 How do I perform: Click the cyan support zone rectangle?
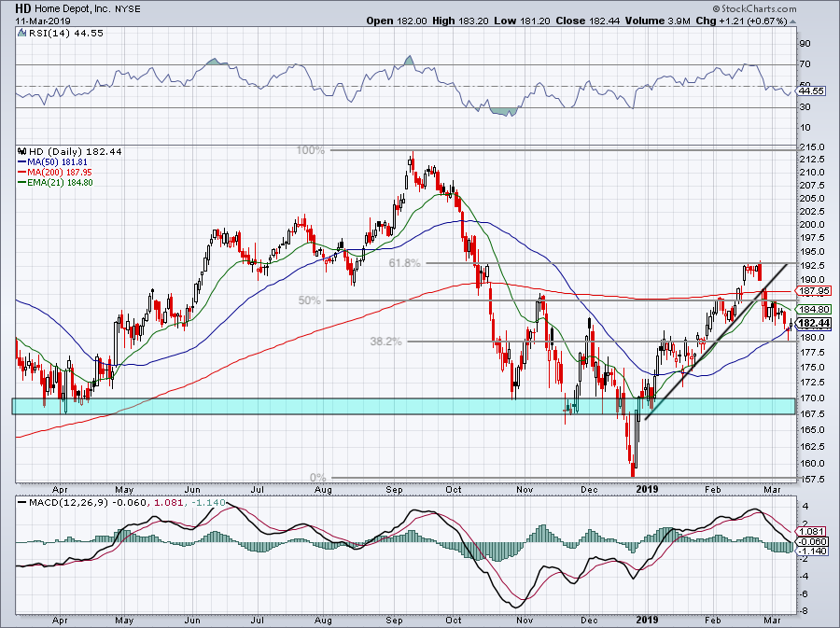click(403, 406)
